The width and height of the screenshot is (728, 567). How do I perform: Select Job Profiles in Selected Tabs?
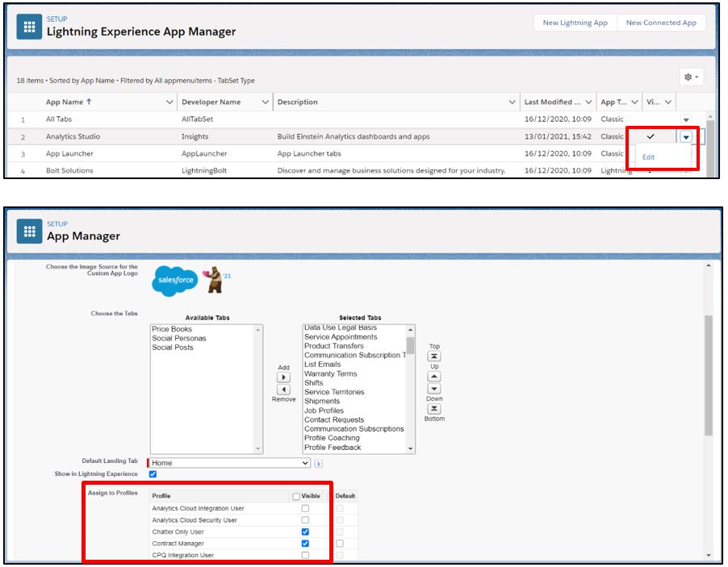click(324, 411)
